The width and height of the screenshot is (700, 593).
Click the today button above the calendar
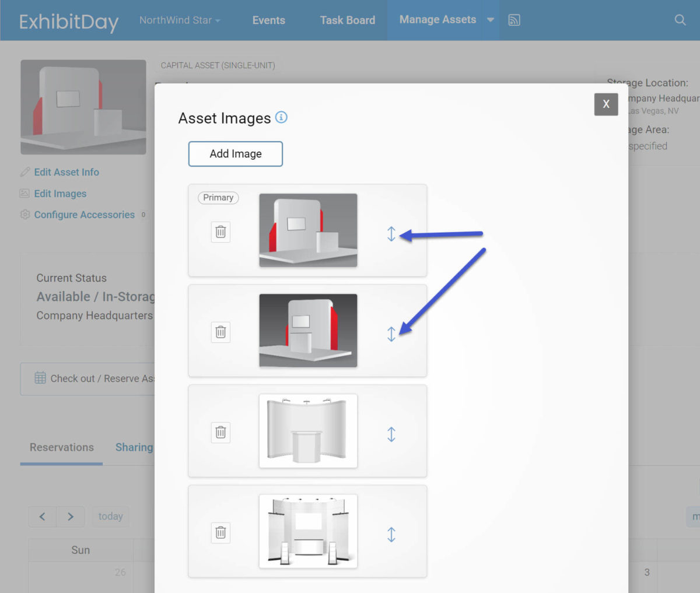[x=110, y=516]
